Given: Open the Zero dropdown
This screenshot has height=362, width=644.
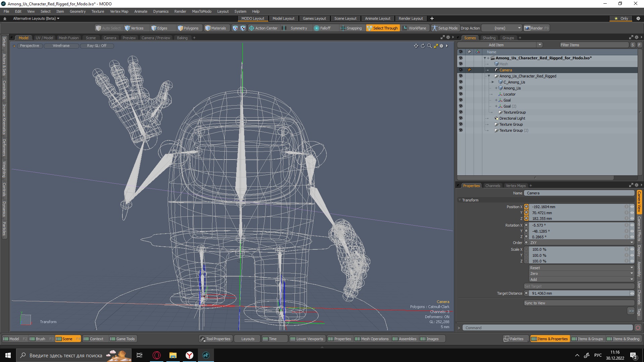Looking at the screenshot, I should tap(582, 274).
